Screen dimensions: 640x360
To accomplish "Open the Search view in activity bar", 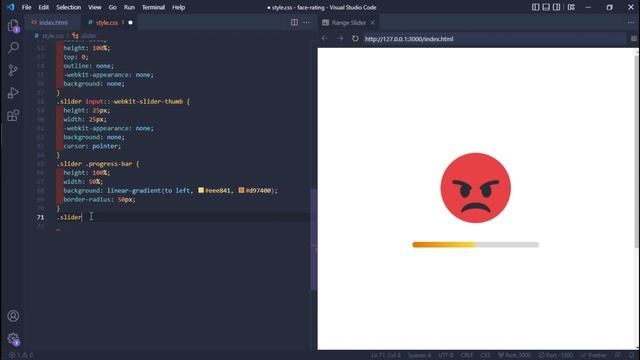I will click(13, 48).
